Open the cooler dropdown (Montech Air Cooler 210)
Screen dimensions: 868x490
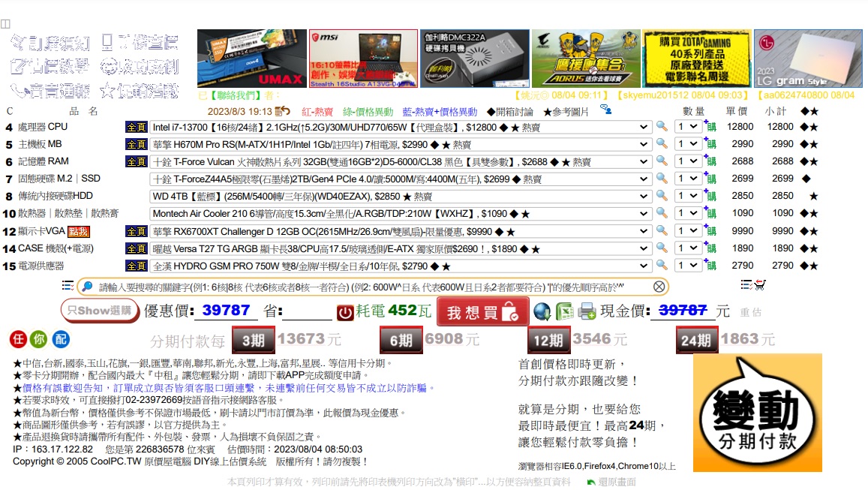(400, 213)
